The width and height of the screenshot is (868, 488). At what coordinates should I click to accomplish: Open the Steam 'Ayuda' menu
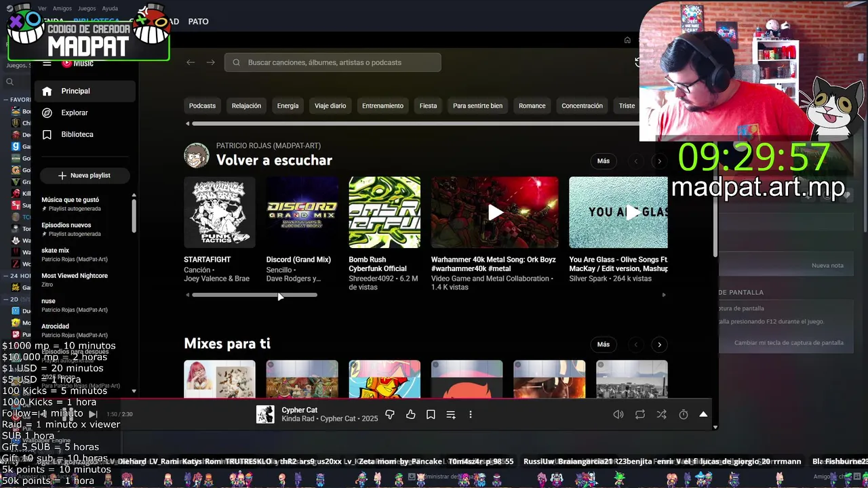pos(110,8)
